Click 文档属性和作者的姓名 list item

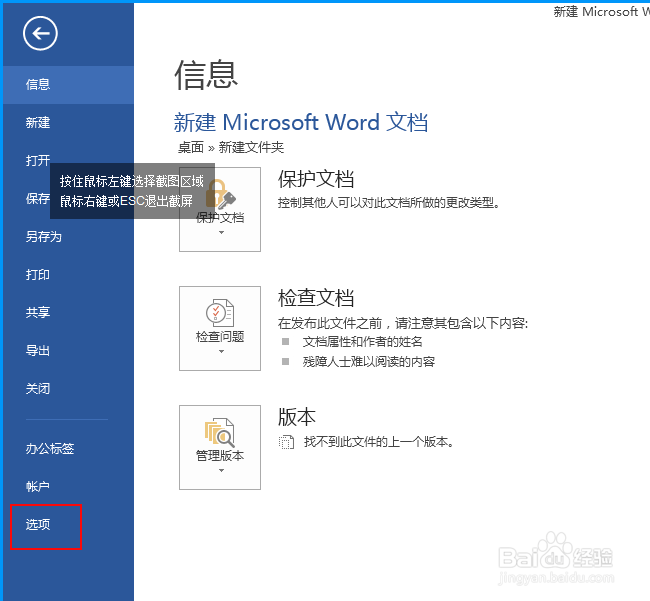pyautogui.click(x=363, y=342)
